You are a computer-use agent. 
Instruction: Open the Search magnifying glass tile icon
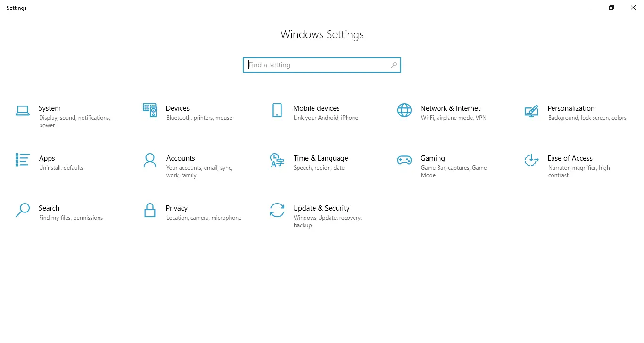23,210
